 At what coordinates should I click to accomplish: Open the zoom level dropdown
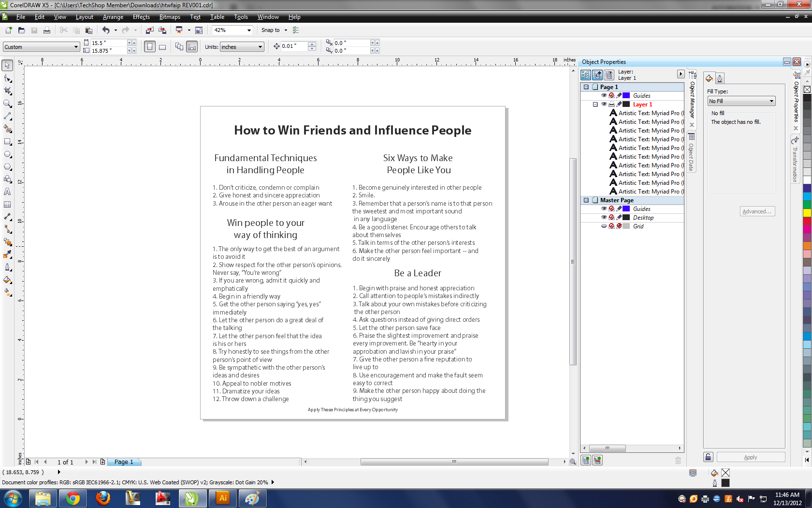(x=249, y=30)
